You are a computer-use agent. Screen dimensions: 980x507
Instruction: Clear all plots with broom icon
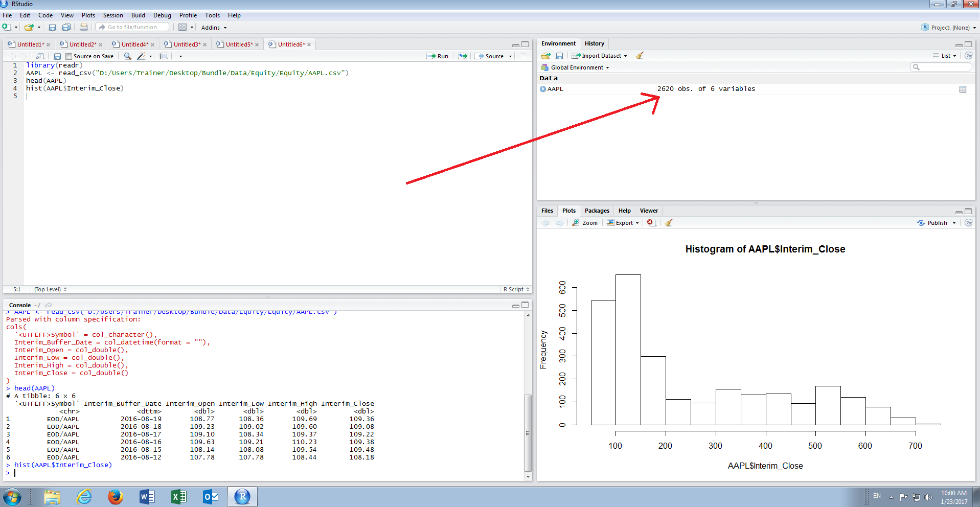pyautogui.click(x=669, y=223)
